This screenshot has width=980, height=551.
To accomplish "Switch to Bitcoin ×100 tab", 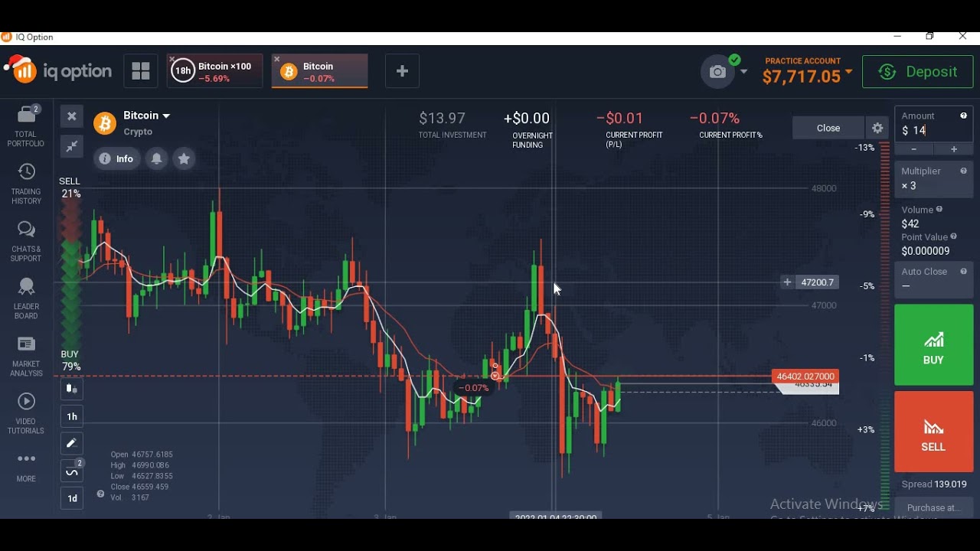I will point(214,72).
